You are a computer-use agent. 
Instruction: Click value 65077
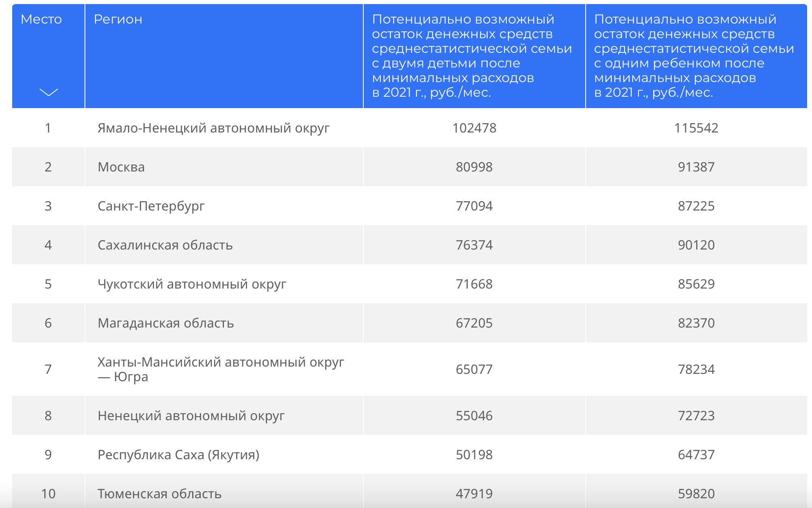pyautogui.click(x=474, y=369)
